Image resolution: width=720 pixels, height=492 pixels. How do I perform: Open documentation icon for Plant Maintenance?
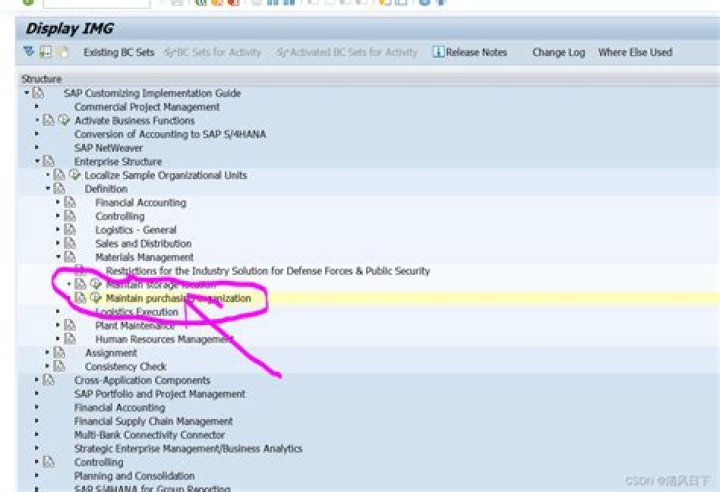[69, 325]
